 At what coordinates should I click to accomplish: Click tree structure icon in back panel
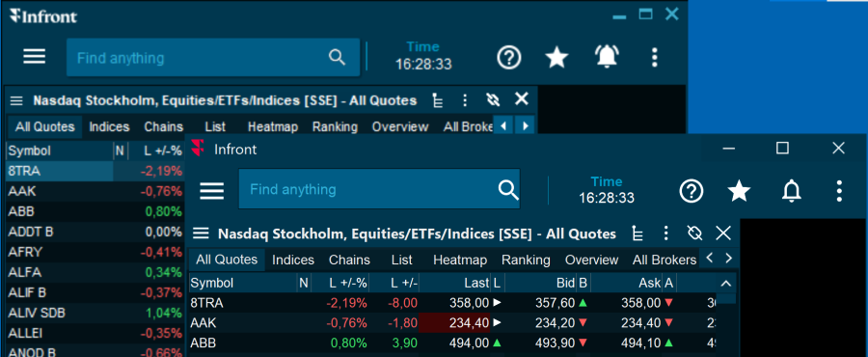438,100
